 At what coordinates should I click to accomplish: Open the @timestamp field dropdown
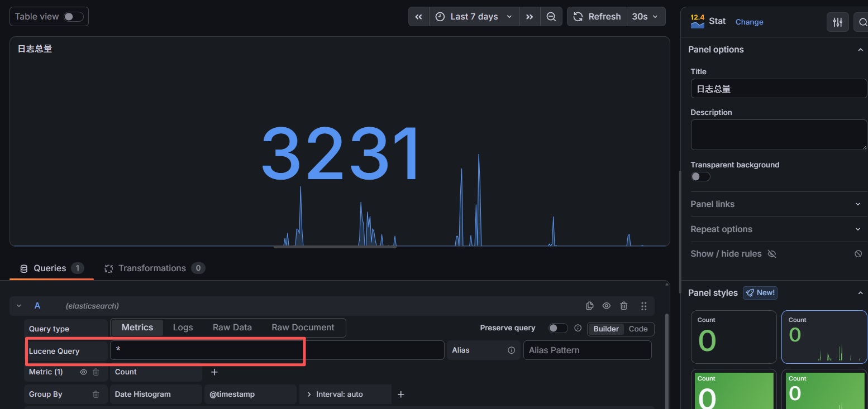[251, 394]
